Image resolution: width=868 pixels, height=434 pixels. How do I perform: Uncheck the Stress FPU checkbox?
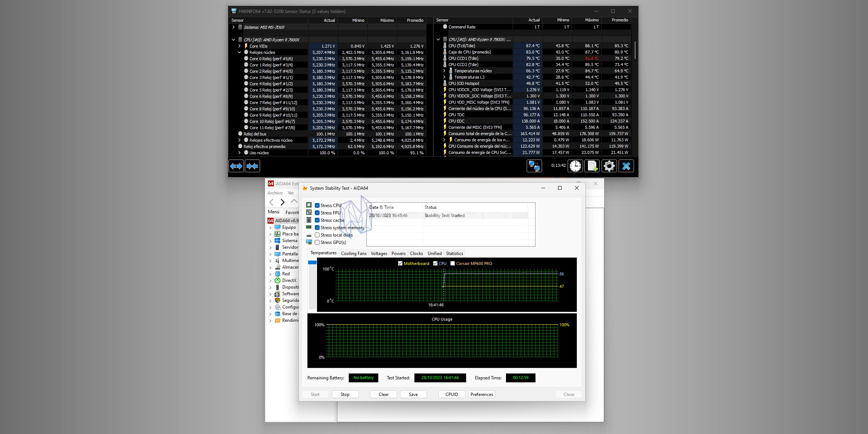(317, 213)
